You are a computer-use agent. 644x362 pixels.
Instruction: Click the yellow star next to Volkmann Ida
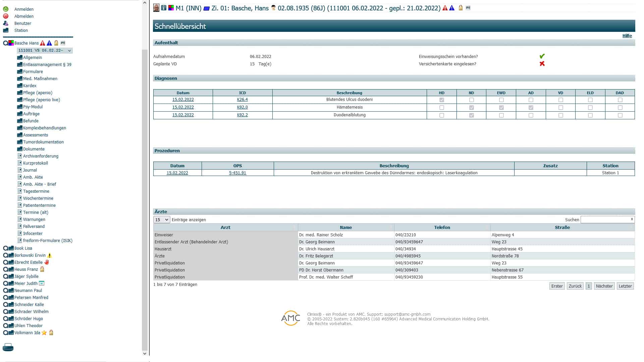tap(44, 333)
